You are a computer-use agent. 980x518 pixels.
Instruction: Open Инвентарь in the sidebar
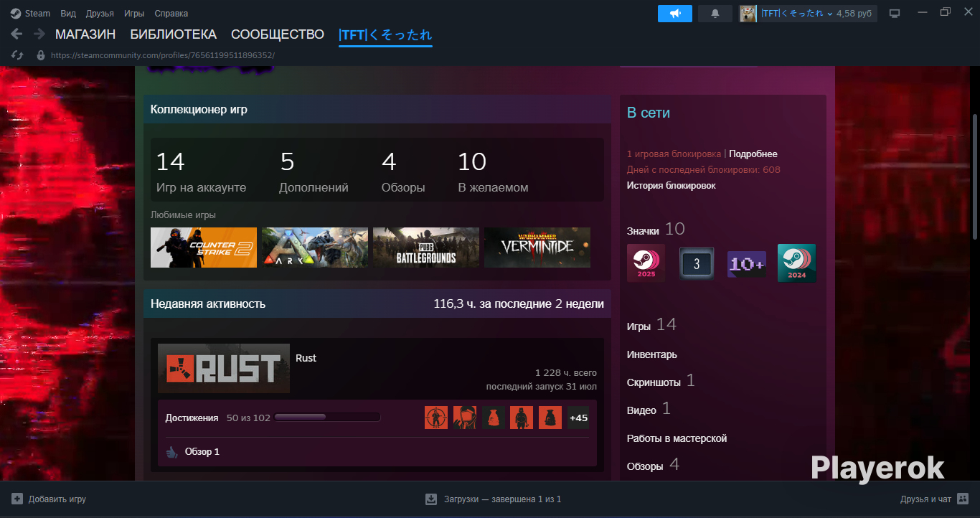pyautogui.click(x=652, y=354)
